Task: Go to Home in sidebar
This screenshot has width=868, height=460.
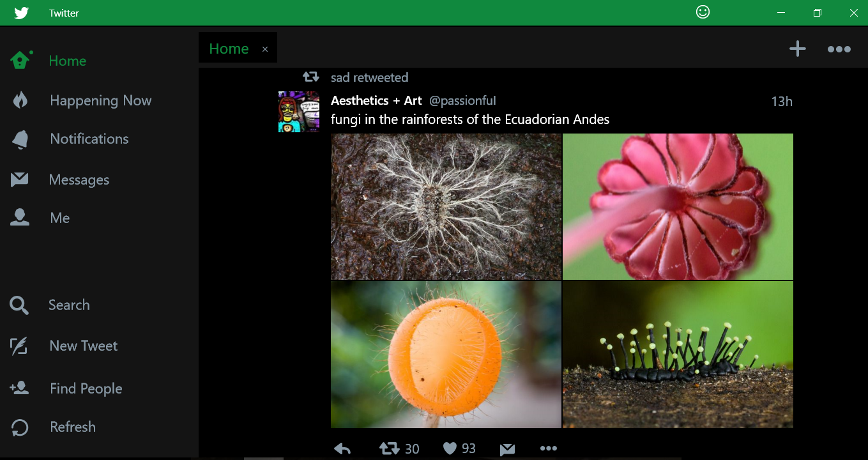Action: click(68, 61)
